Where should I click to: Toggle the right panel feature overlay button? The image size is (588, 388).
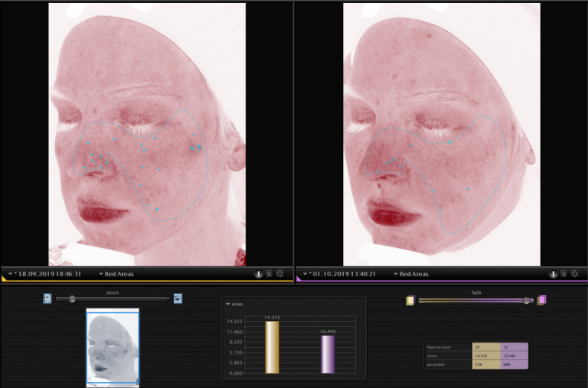point(552,274)
